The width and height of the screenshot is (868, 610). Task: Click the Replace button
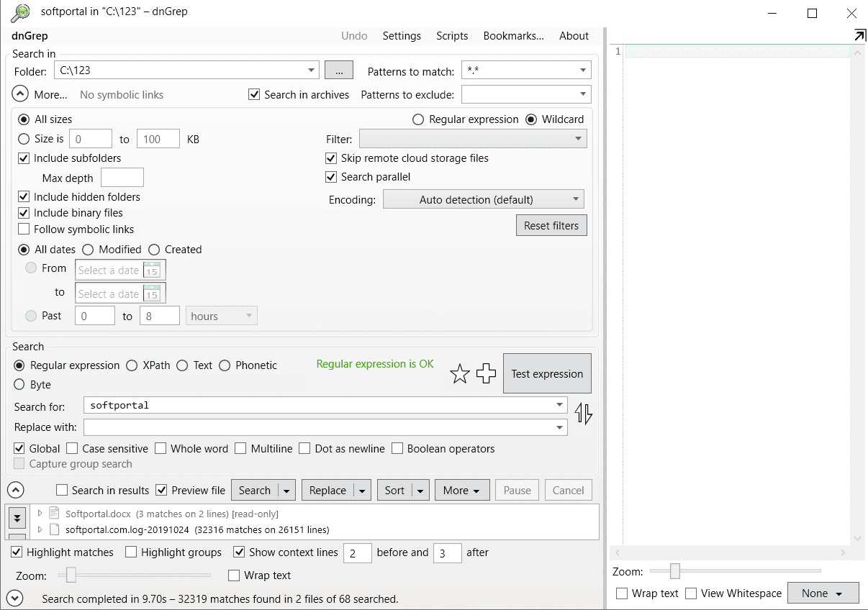click(327, 491)
